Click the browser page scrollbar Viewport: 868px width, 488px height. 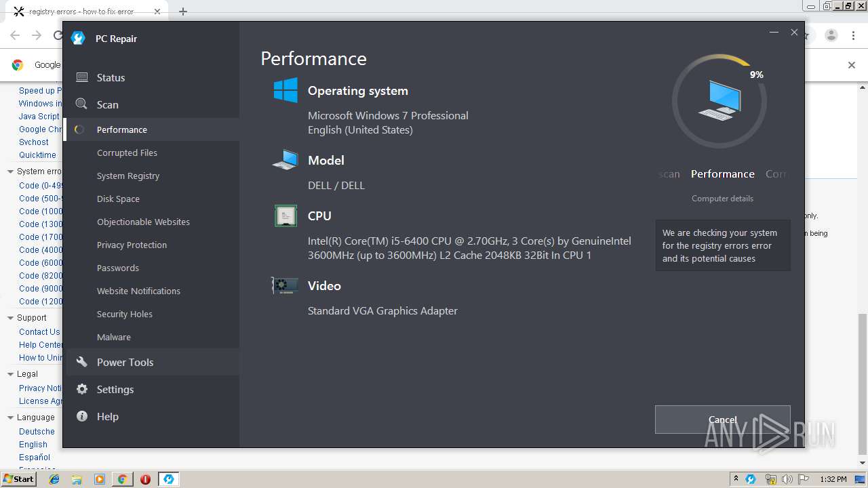pyautogui.click(x=863, y=385)
